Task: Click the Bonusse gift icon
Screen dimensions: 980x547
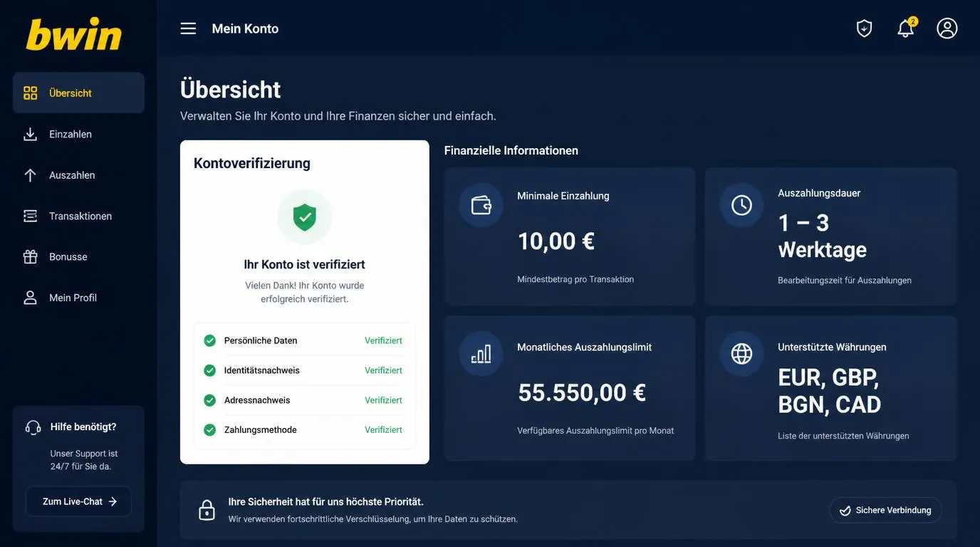Action: [30, 257]
